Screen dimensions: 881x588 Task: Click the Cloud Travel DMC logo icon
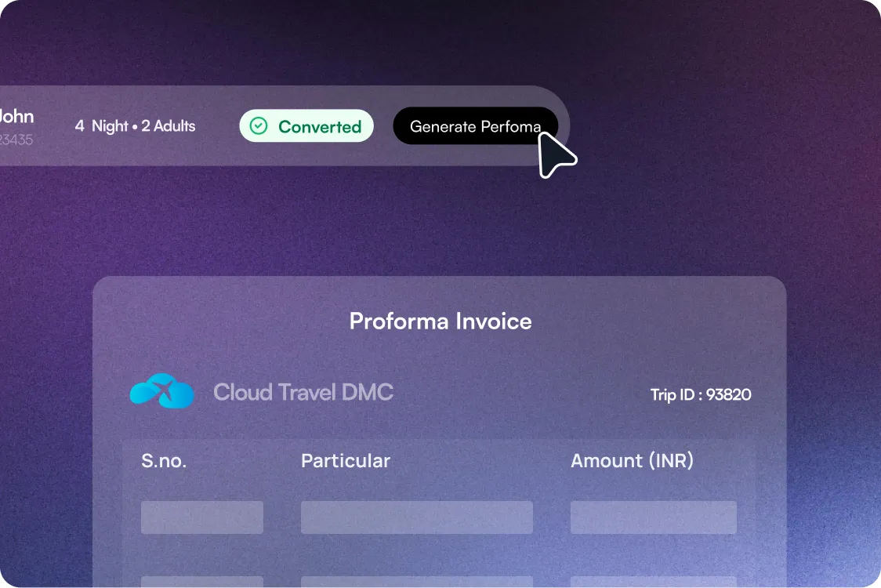[161, 390]
